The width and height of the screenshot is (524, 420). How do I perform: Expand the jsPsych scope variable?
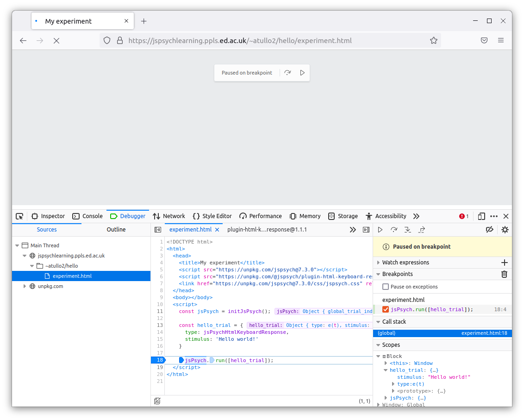coord(386,398)
